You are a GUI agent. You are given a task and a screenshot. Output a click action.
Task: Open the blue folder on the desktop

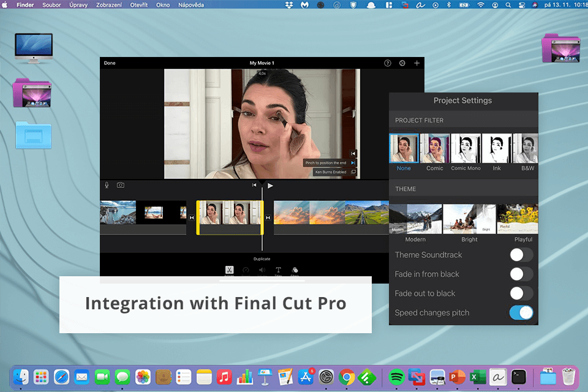[x=33, y=135]
